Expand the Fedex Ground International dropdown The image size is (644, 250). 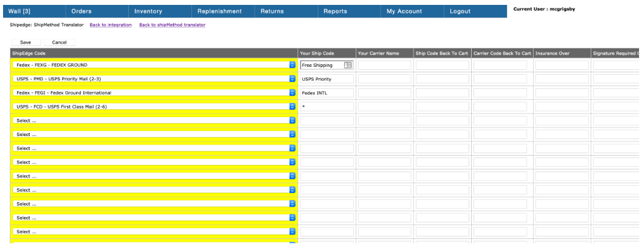[154, 93]
